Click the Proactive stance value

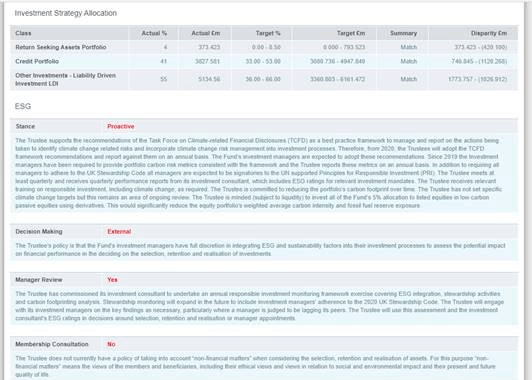point(120,127)
